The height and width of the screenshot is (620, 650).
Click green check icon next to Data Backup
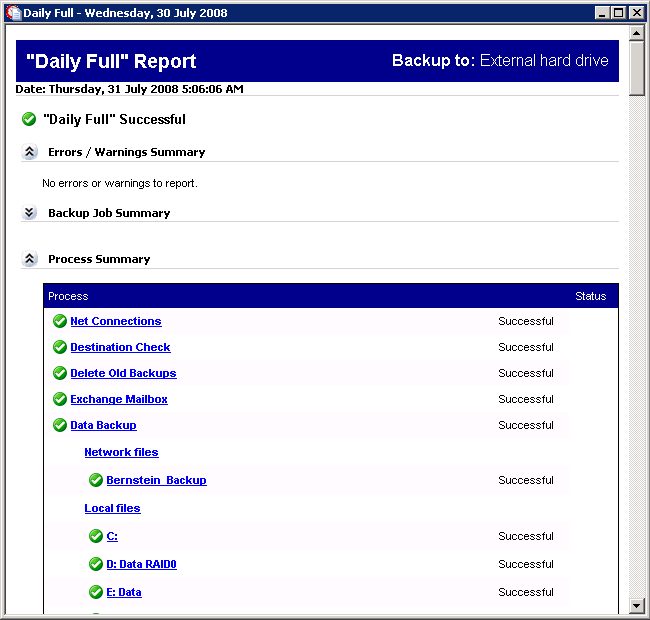[x=60, y=425]
